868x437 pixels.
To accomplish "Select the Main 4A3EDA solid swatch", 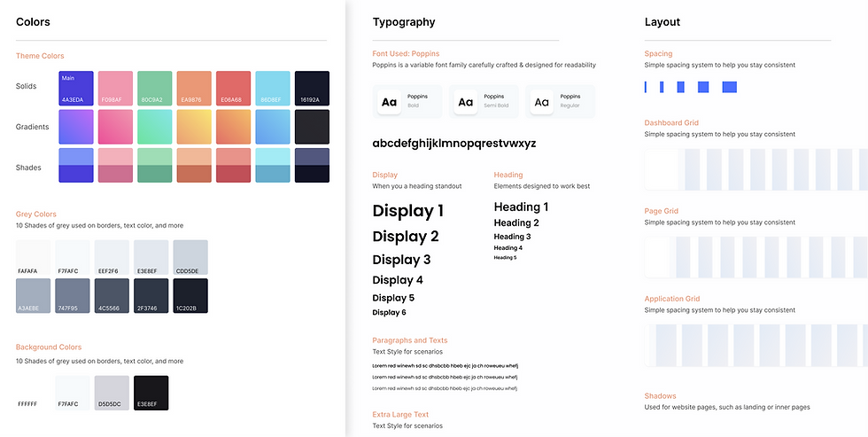I will point(76,88).
